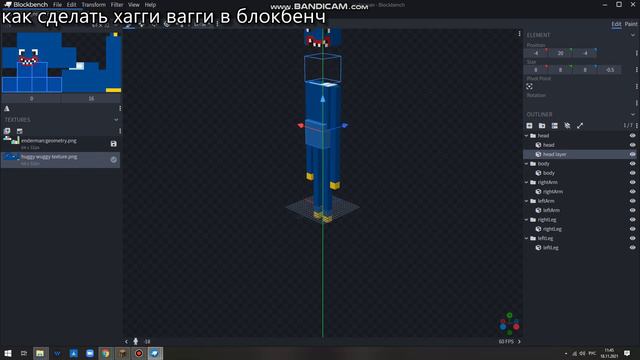Hide the leftArm group visibility

click(633, 201)
